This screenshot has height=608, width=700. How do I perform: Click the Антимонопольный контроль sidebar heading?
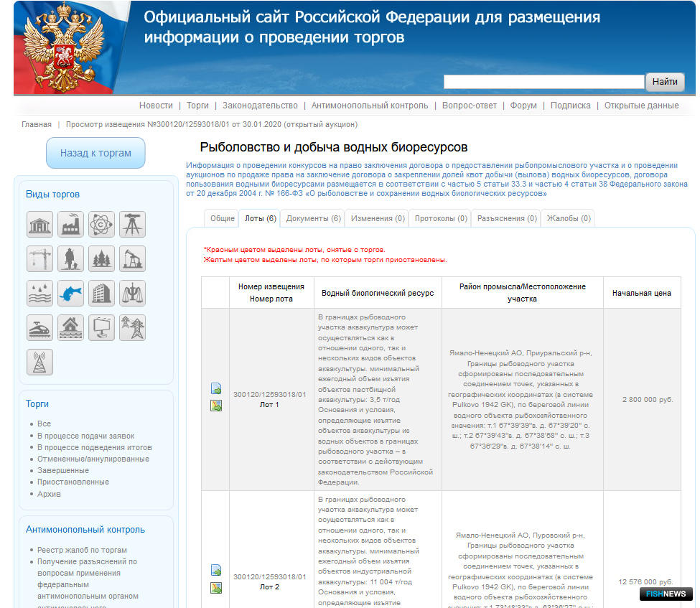click(x=85, y=530)
